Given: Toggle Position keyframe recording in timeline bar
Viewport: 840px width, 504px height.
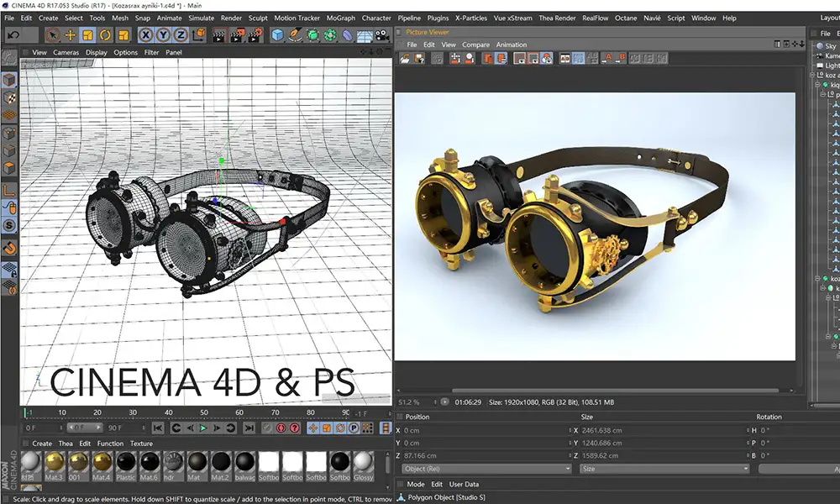Looking at the screenshot, I should tap(312, 428).
